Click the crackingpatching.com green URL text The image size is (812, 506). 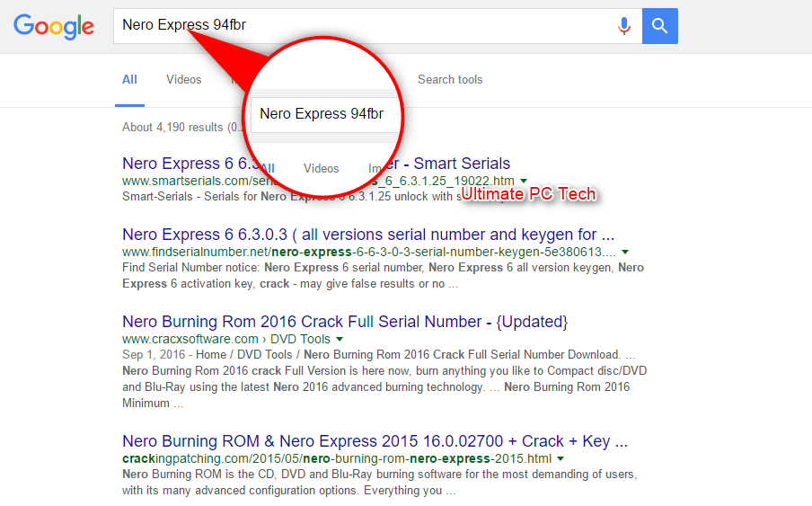click(x=337, y=459)
